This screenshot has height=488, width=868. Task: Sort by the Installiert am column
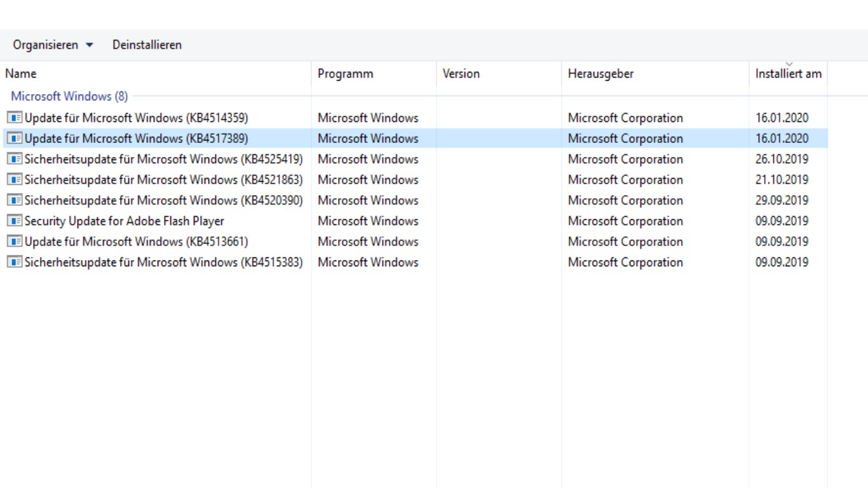tap(788, 74)
